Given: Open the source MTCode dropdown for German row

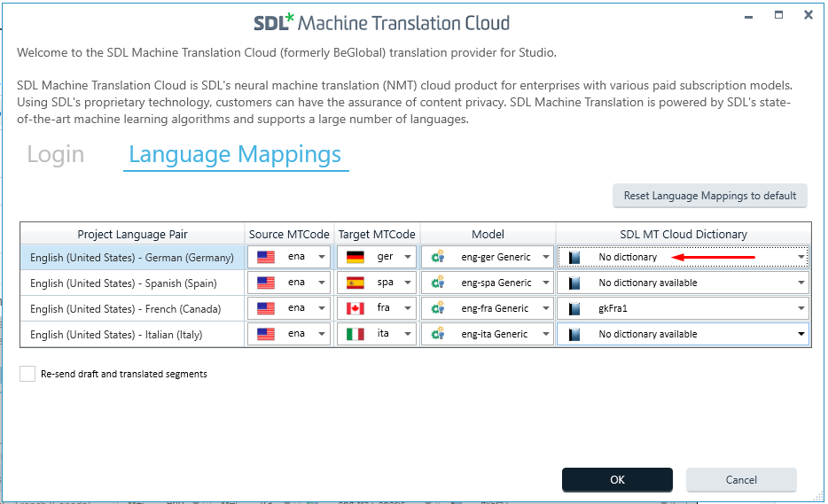Looking at the screenshot, I should 322,257.
